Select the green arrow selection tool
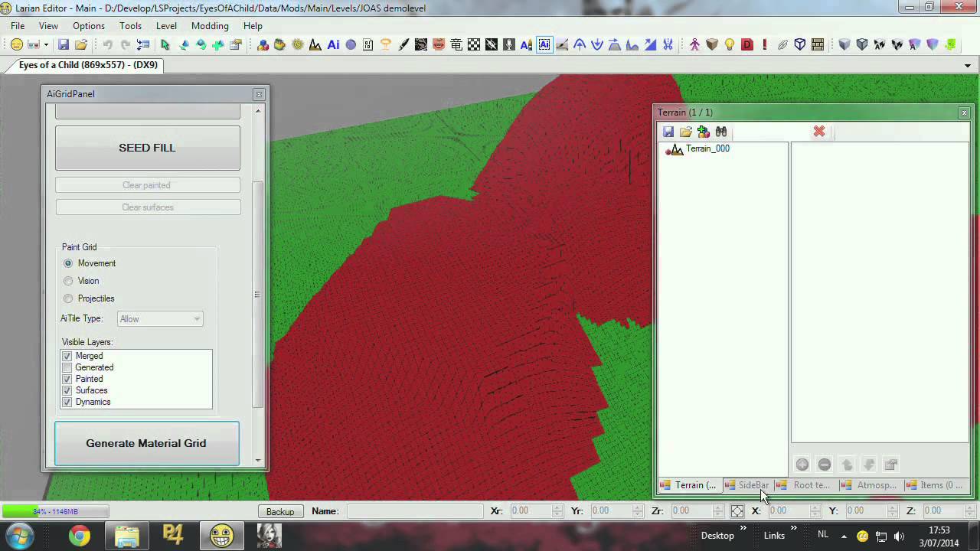Viewport: 980px width, 551px height. pos(165,45)
